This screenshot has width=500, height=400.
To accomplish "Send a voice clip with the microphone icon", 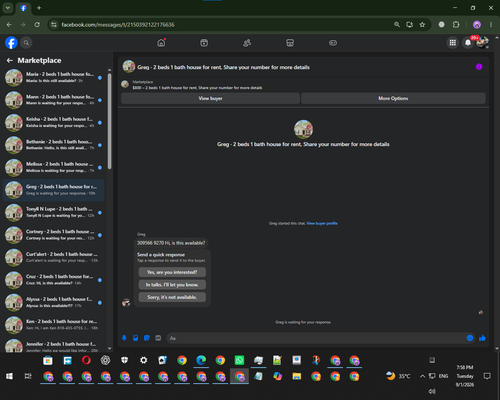I will pos(124,338).
